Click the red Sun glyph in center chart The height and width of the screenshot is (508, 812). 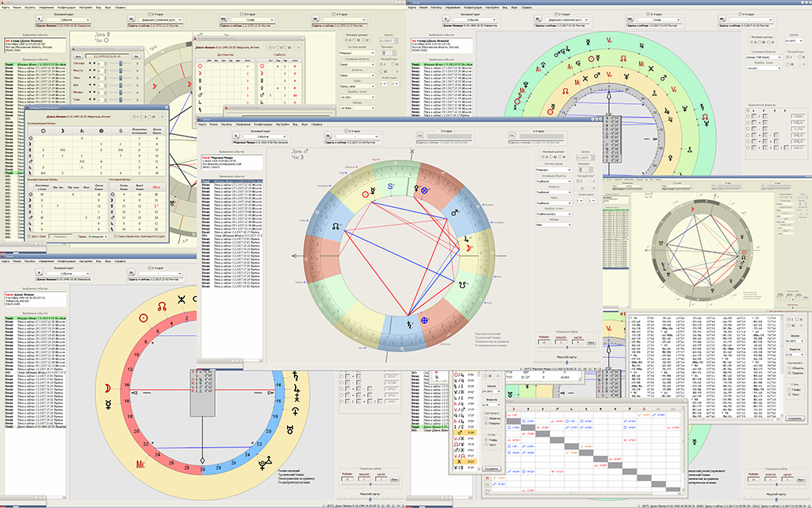(x=366, y=195)
